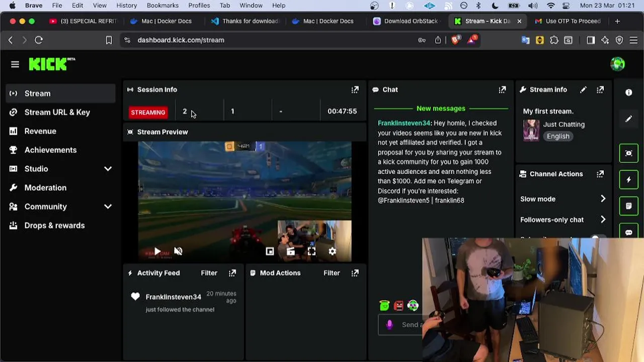Reload the page in browser
Screen dimensions: 644x362
coord(39,40)
